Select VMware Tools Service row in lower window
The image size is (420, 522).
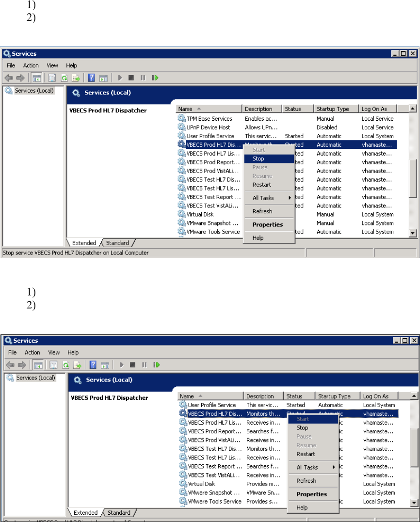pyautogui.click(x=288, y=501)
